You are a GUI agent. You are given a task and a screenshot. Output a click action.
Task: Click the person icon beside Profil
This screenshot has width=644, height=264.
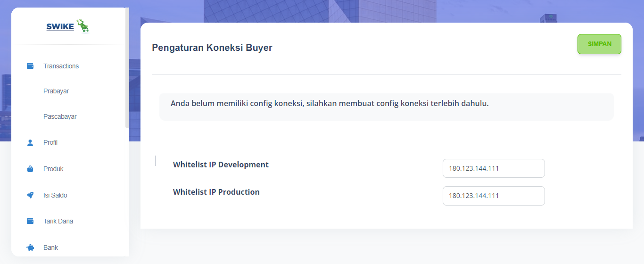[x=30, y=142]
